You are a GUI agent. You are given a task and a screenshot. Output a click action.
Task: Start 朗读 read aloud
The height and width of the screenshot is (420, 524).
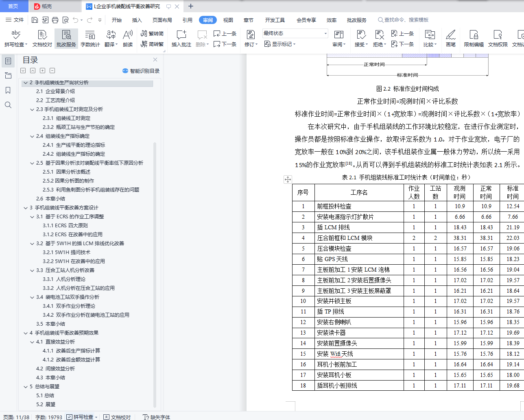coord(128,39)
